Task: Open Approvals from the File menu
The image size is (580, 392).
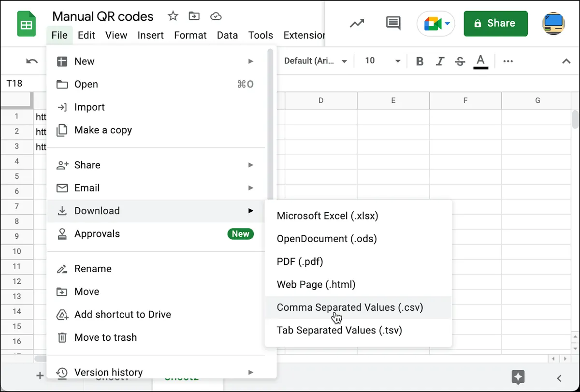Action: (156, 234)
